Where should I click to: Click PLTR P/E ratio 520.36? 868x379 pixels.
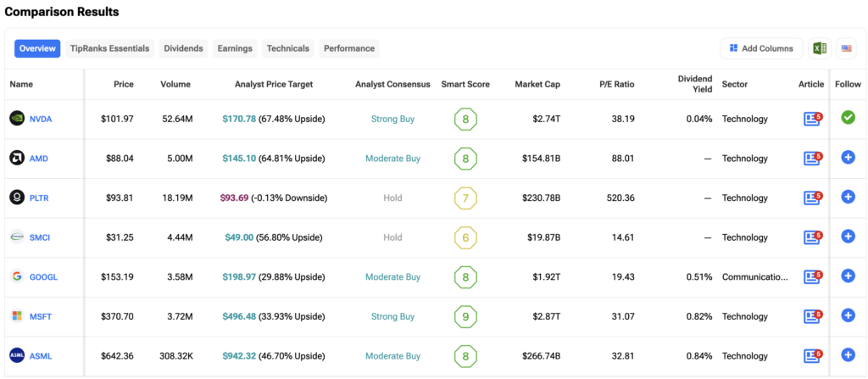click(x=620, y=198)
